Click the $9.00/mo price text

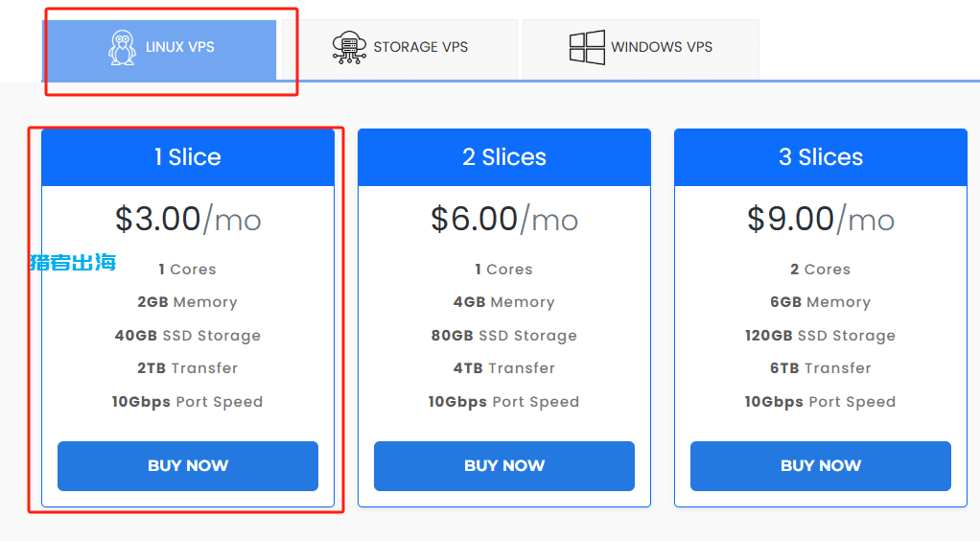pyautogui.click(x=821, y=220)
